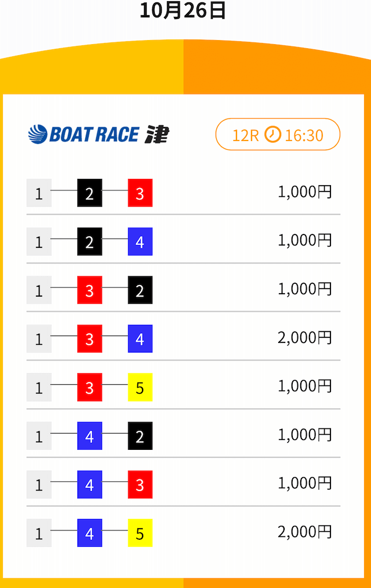371x588 pixels.
Task: Click black 2 square in 1-3-2 row
Action: point(140,290)
